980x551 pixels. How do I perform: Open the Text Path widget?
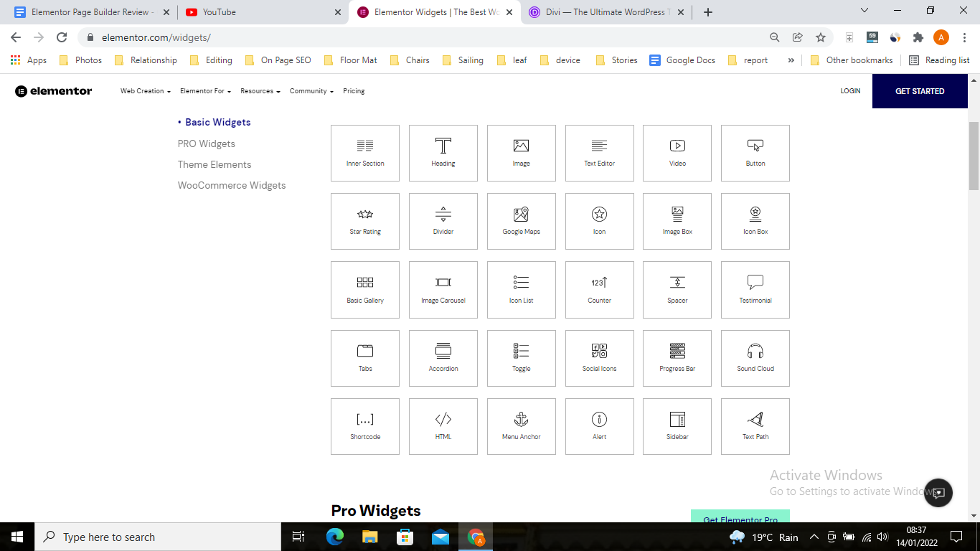[755, 426]
